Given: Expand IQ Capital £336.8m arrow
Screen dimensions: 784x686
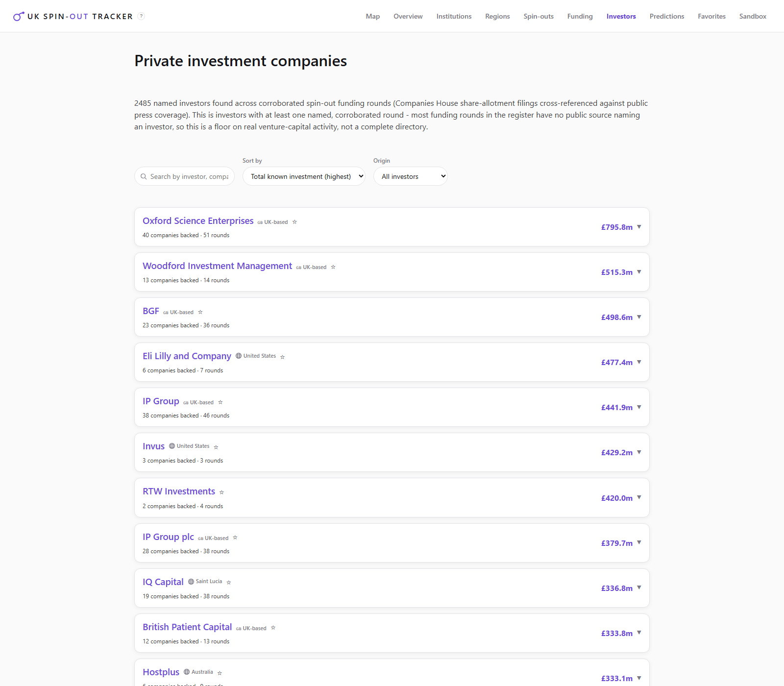Looking at the screenshot, I should point(639,588).
